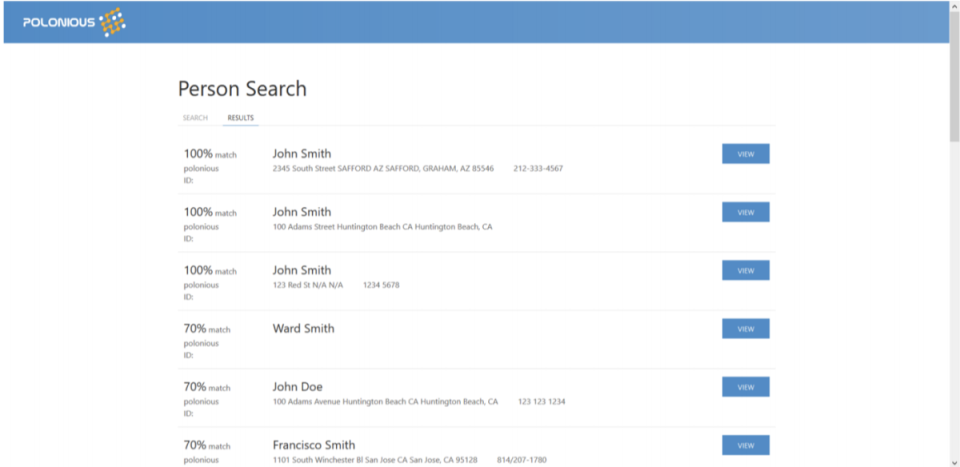Switch to the Search tab
Image resolution: width=960 pixels, height=467 pixels.
pos(195,118)
